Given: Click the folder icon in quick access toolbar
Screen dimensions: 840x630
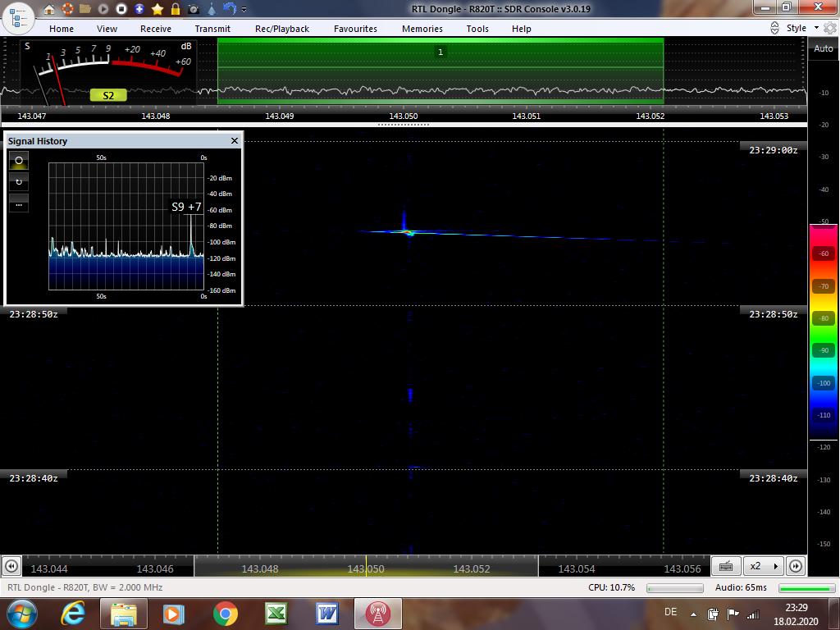Looking at the screenshot, I should coord(84,9).
